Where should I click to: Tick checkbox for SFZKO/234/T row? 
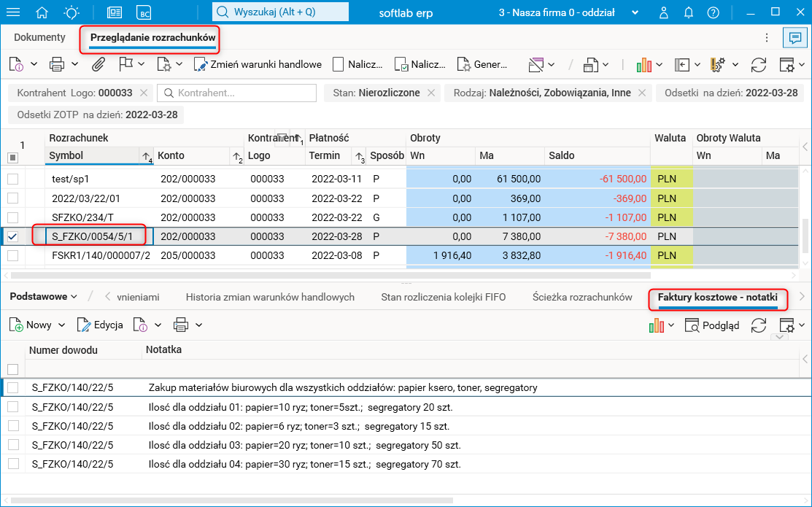tap(12, 217)
